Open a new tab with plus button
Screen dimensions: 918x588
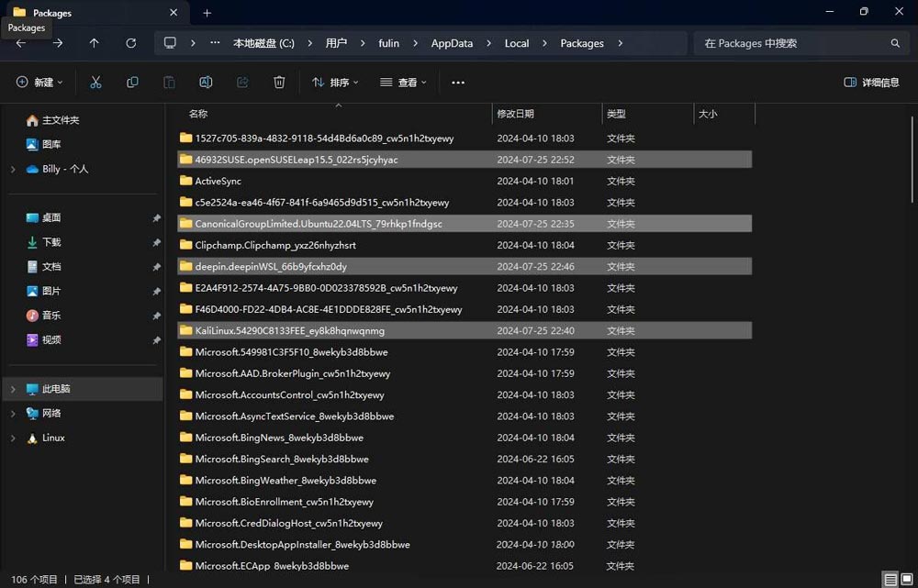point(207,13)
